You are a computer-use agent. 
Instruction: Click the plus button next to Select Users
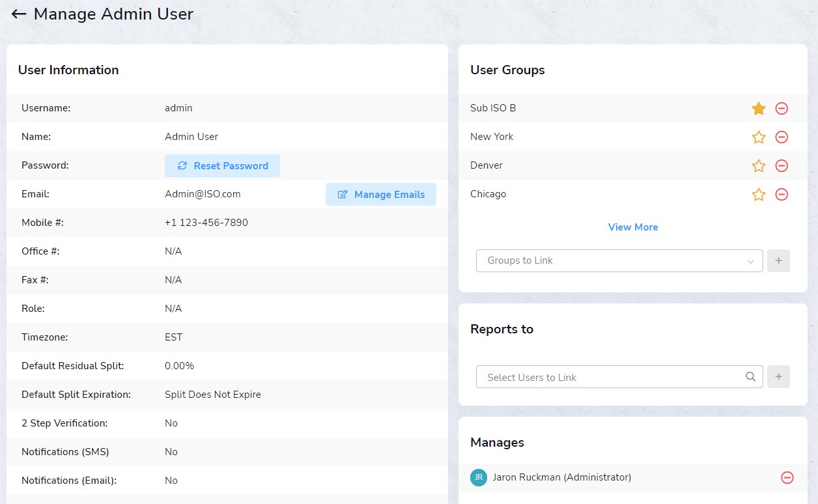pos(778,377)
